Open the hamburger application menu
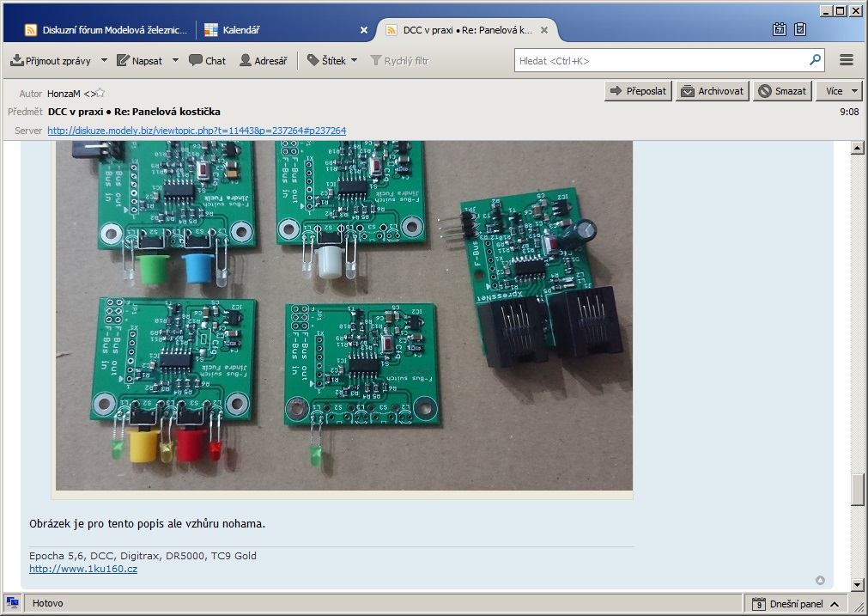 846,60
